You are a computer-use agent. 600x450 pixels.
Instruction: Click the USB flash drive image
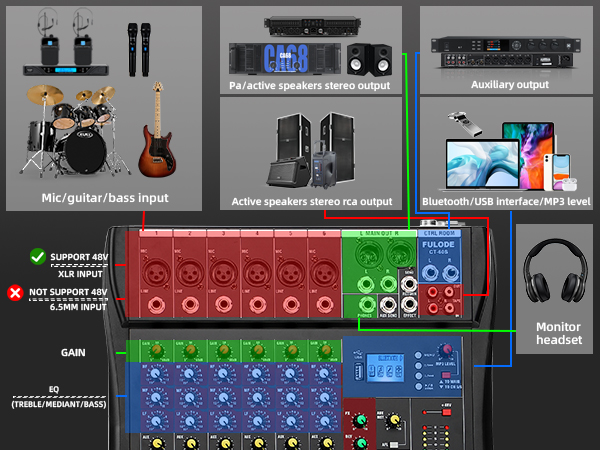[465, 124]
